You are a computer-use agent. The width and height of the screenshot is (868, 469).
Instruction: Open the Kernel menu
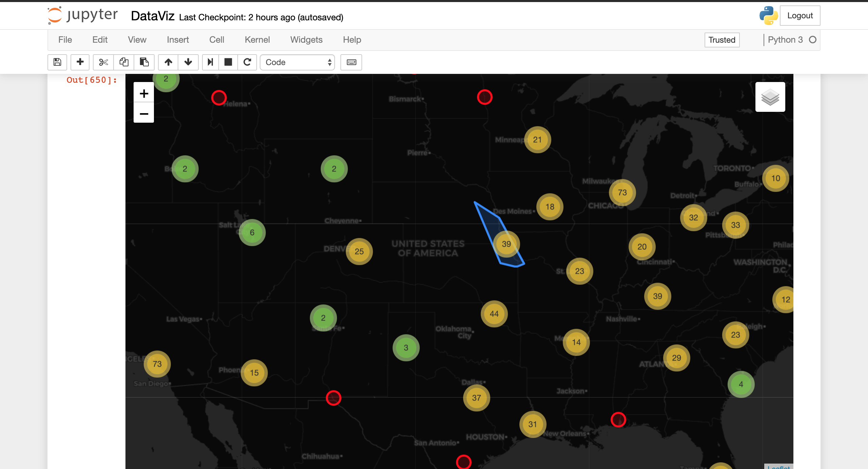257,40
